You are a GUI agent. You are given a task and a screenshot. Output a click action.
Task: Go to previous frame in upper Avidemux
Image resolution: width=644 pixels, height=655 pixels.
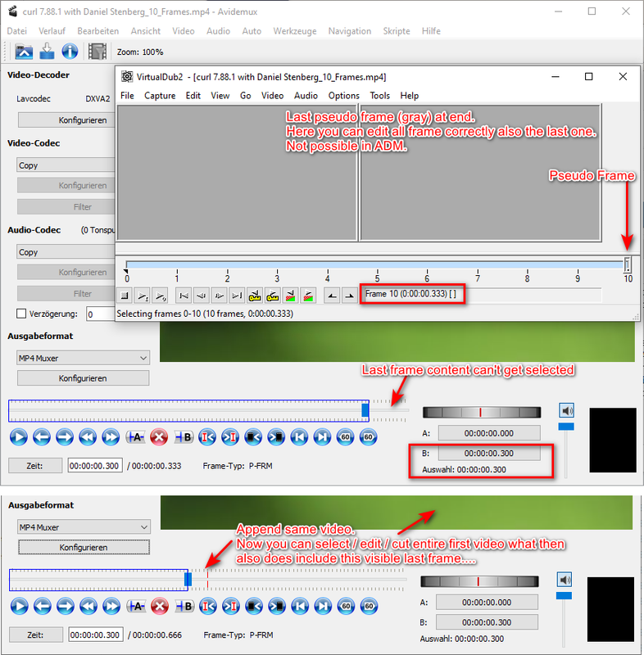click(x=41, y=437)
